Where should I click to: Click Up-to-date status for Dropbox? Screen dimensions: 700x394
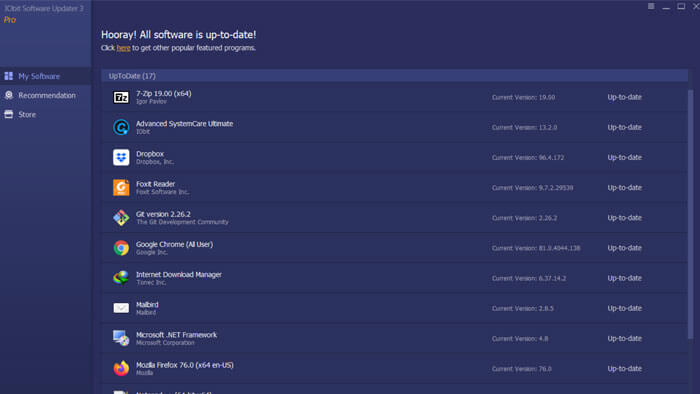point(624,157)
